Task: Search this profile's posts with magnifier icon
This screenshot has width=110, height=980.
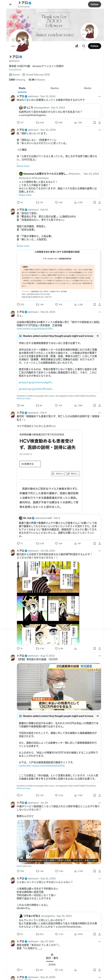Action: point(84,46)
